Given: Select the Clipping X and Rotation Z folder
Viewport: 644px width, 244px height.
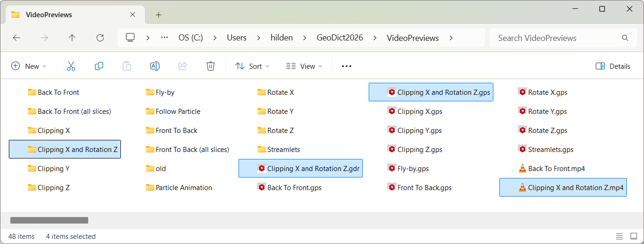Looking at the screenshot, I should [x=65, y=149].
